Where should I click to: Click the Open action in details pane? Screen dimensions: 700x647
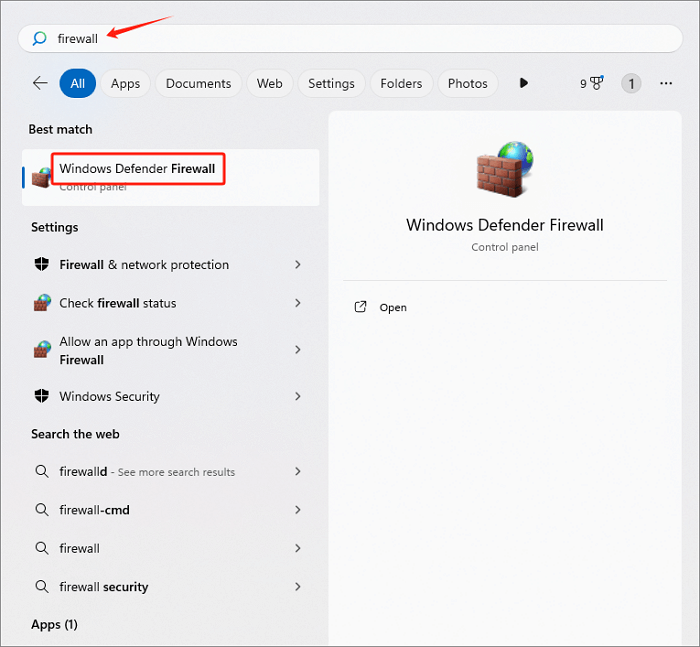393,308
